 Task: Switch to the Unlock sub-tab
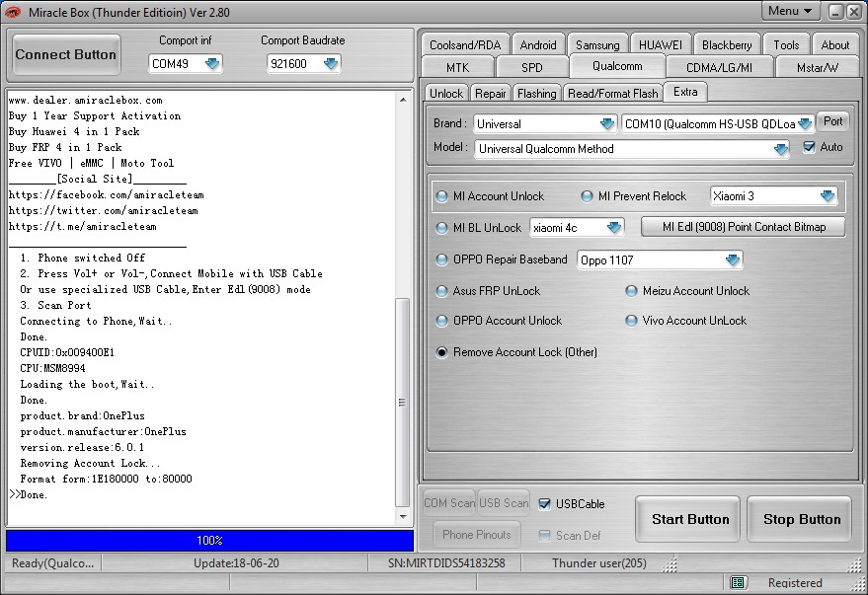click(446, 94)
